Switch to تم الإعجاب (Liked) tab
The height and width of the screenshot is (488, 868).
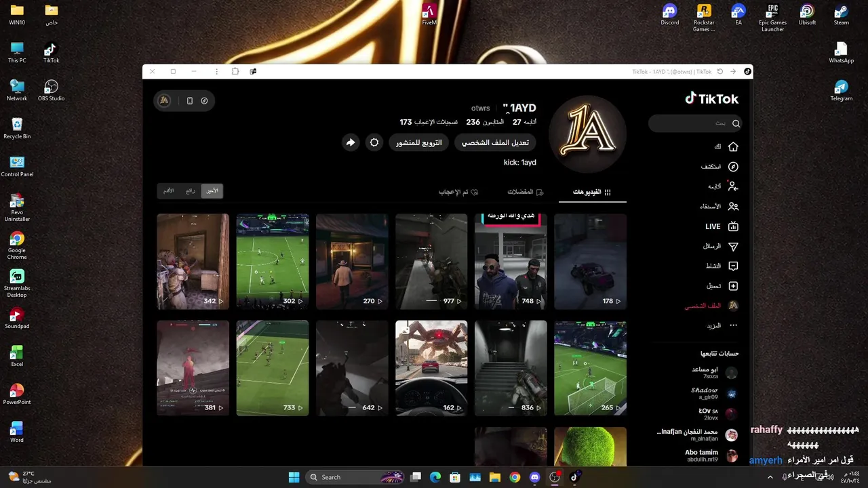click(458, 192)
